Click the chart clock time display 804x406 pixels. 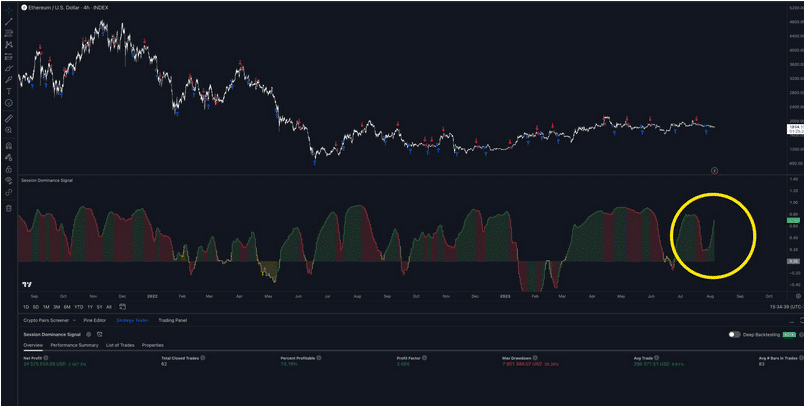pyautogui.click(x=786, y=307)
